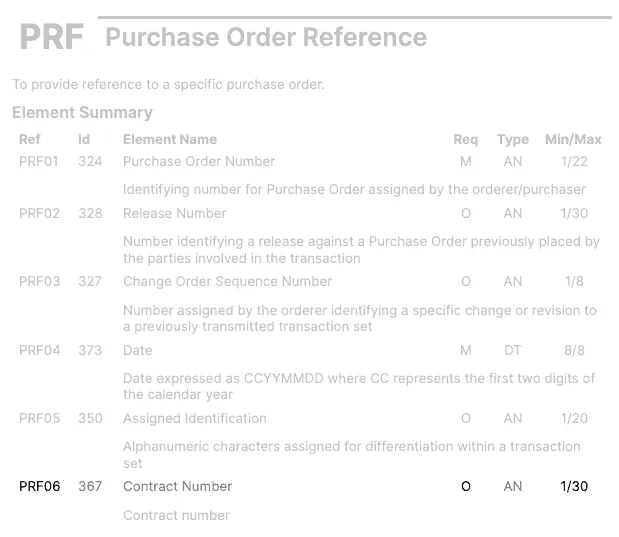Click Change Order Sequence Number element
Screen dimensions: 619x537
[227, 282]
